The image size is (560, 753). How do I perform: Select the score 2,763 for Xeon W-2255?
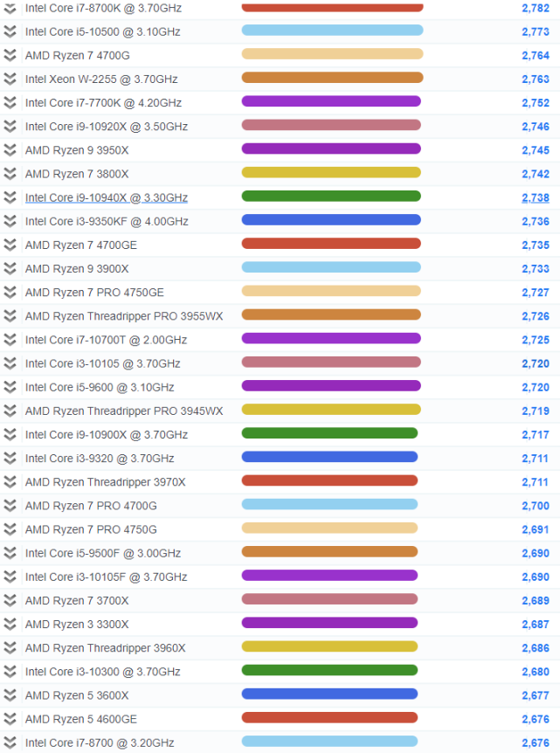(536, 79)
